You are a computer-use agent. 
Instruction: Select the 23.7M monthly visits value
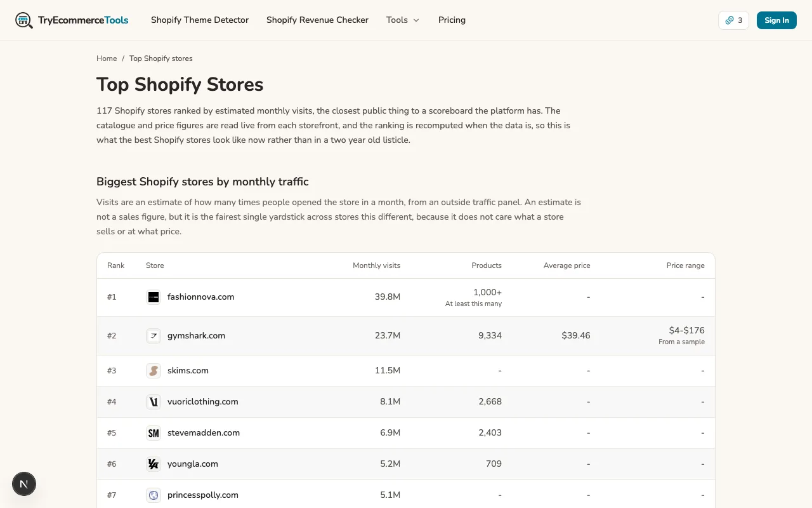coord(387,336)
